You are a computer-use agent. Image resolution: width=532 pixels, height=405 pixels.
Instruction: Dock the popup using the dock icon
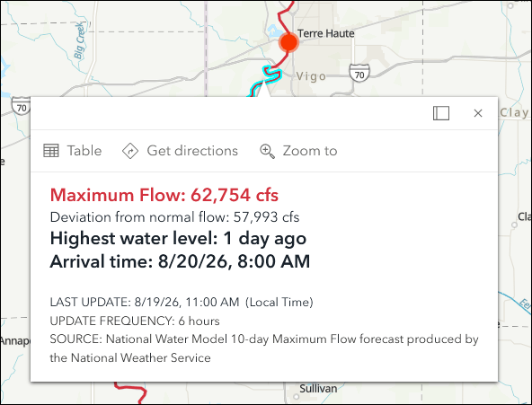pyautogui.click(x=441, y=113)
